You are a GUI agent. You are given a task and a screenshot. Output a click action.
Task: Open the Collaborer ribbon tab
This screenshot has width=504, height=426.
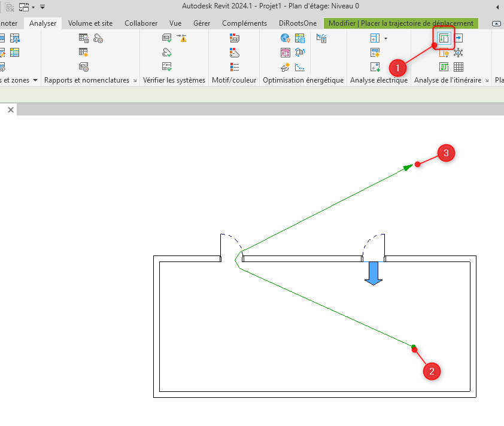(141, 23)
